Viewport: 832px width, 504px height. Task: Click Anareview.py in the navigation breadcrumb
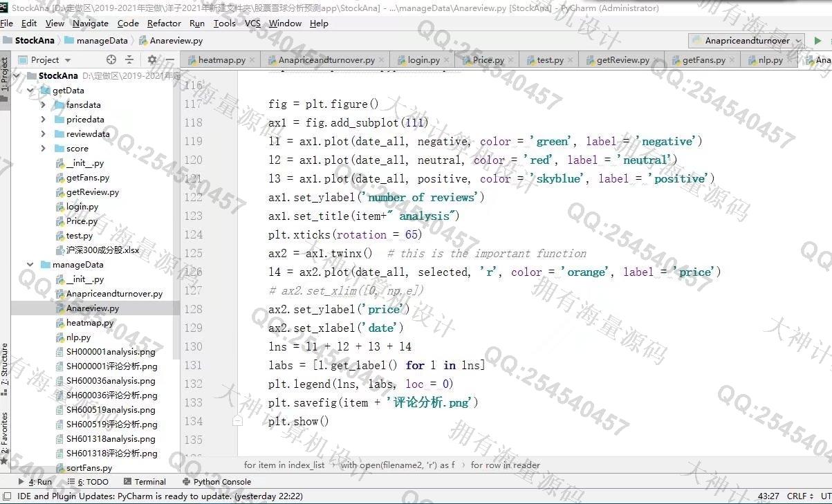(171, 41)
